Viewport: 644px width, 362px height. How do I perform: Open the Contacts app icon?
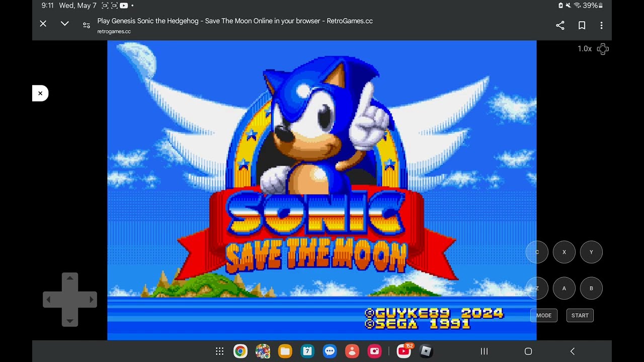[352, 351]
